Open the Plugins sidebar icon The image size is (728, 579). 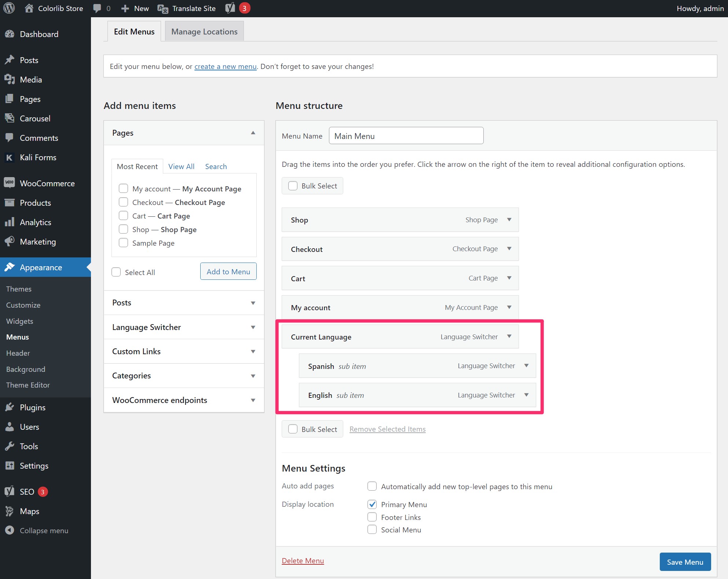click(10, 407)
